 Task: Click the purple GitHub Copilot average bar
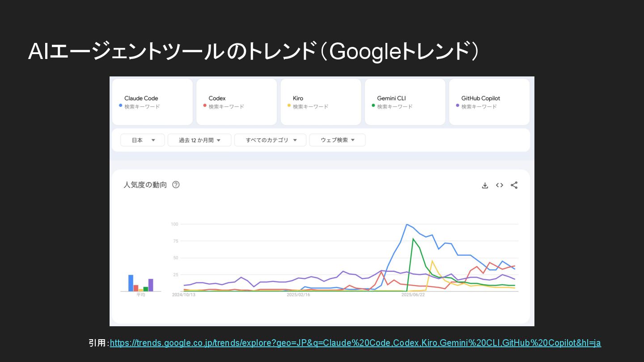(151, 285)
